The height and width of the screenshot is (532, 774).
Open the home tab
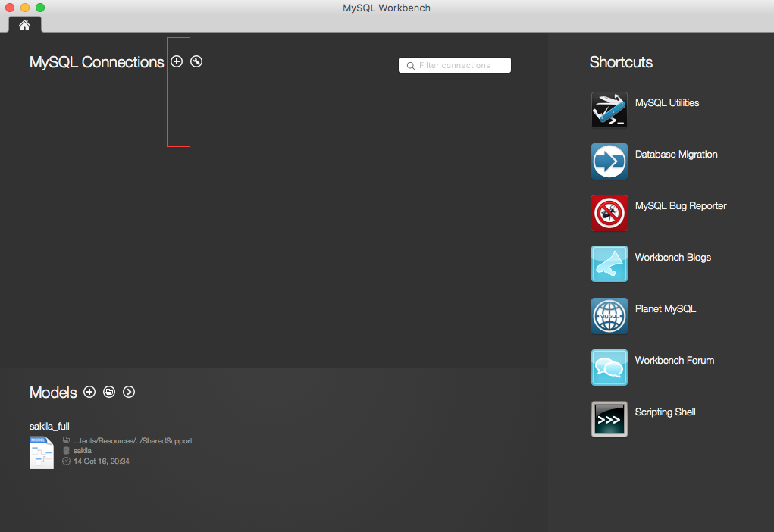(x=25, y=25)
